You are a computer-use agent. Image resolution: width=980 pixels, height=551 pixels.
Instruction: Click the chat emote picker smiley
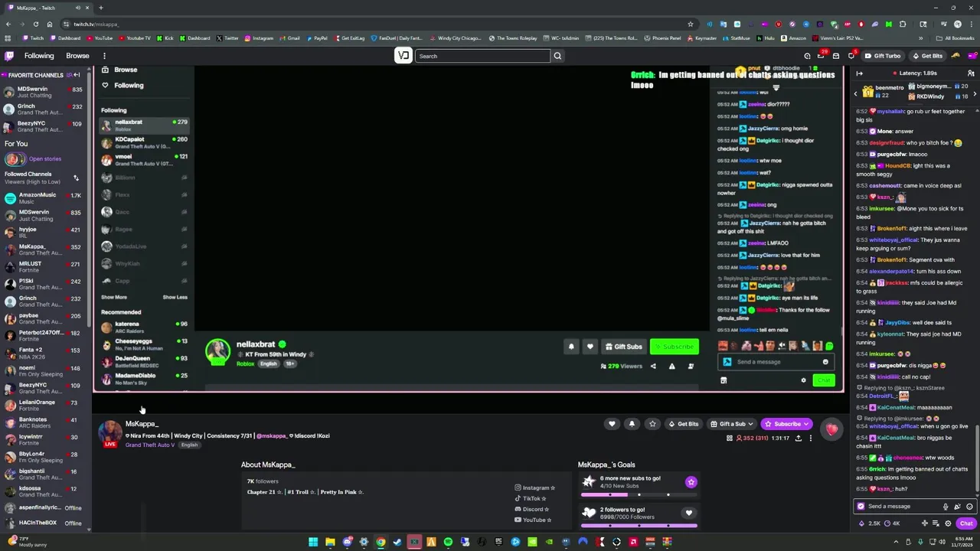[x=969, y=507]
